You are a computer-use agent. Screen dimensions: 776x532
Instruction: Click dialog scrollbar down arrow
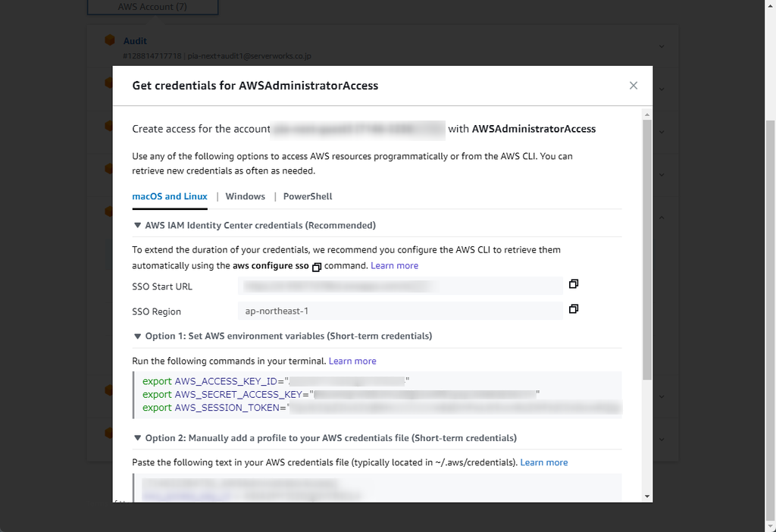coord(647,496)
